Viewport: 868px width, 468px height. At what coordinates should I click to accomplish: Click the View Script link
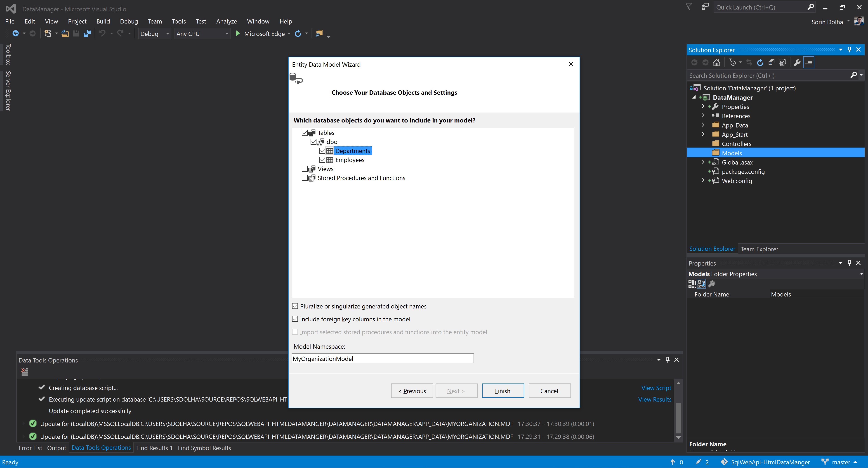pos(656,388)
